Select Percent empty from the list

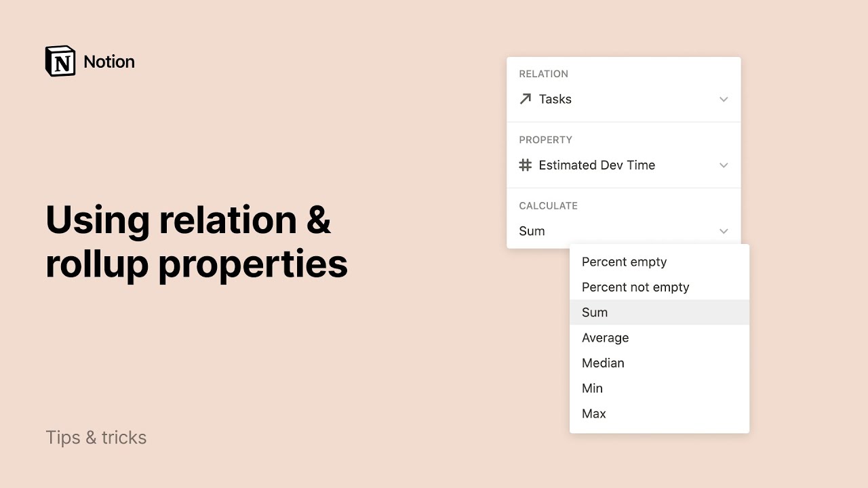point(624,262)
